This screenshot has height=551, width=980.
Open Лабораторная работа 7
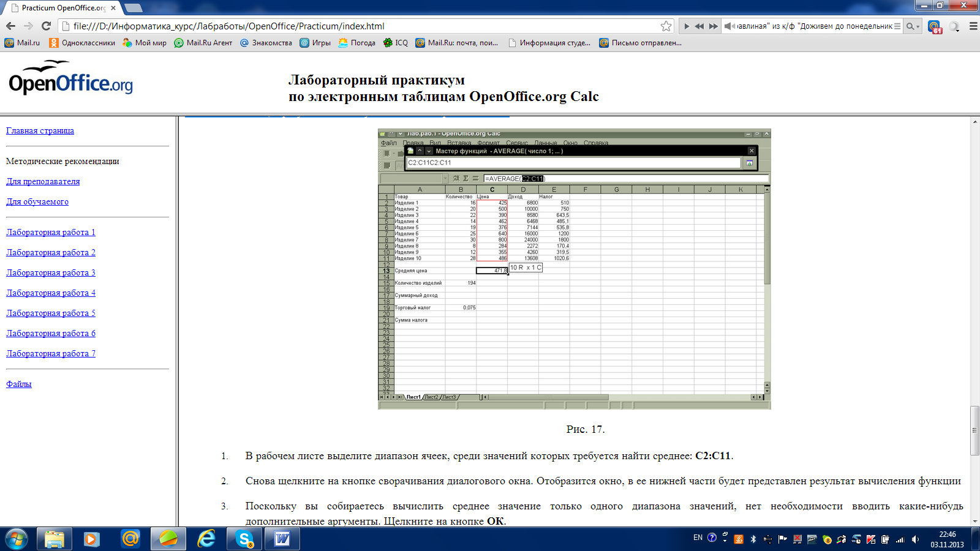click(51, 353)
